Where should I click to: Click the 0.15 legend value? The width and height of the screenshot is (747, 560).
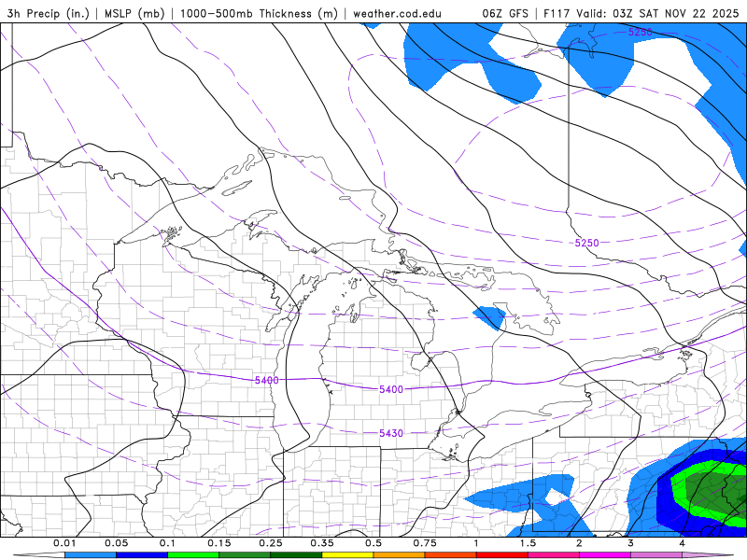point(219,543)
